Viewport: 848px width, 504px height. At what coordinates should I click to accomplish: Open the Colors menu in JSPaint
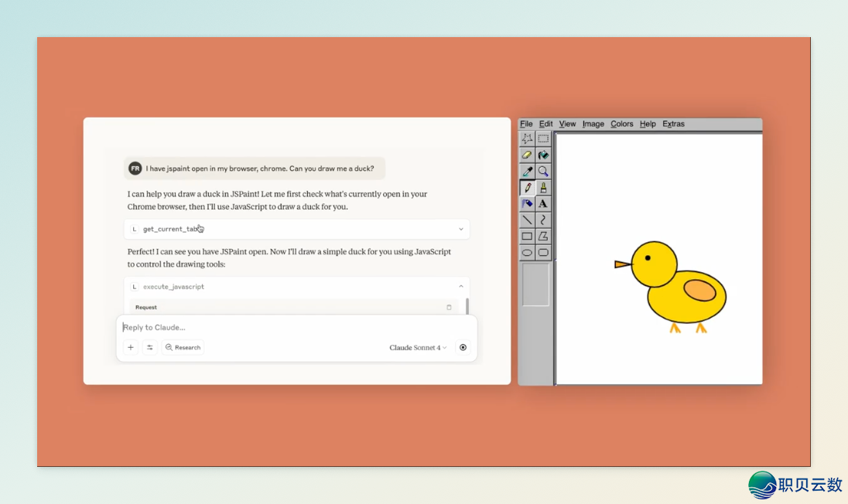click(622, 124)
